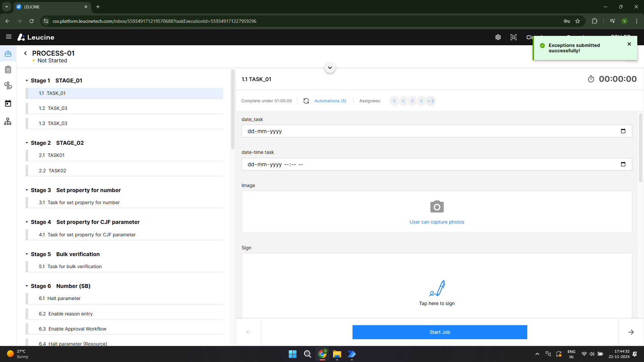Screen dimensions: 644x362
Task: Go to previous task arrow
Action: pos(249,332)
